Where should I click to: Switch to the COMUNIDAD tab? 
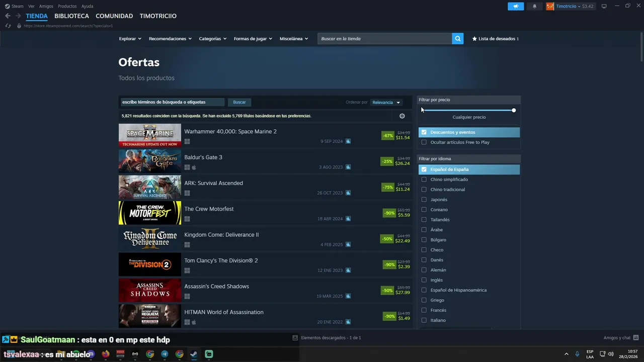114,16
